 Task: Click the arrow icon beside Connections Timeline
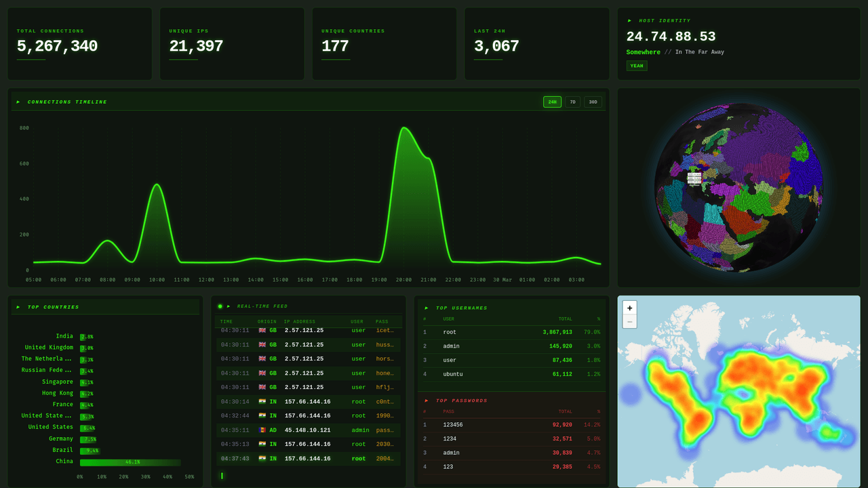click(18, 102)
